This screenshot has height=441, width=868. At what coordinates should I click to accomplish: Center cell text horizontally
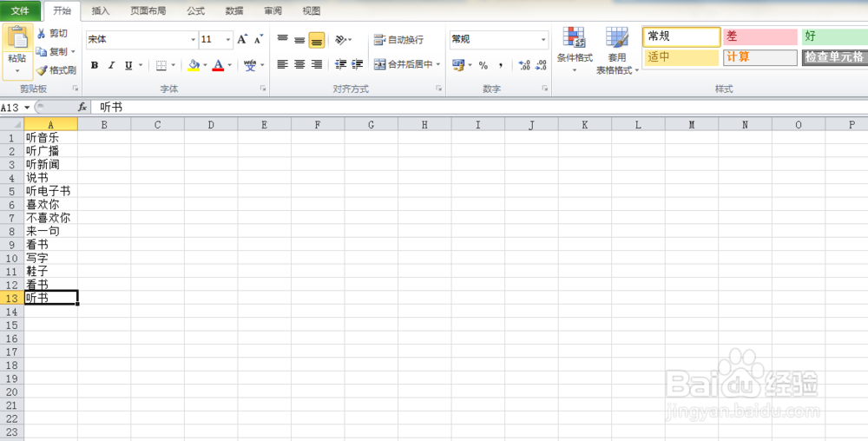point(299,65)
